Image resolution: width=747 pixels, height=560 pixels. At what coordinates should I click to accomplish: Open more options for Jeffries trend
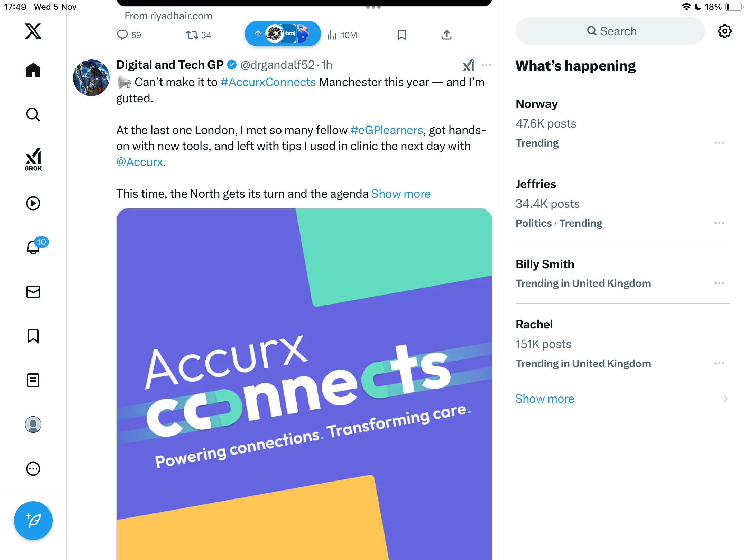[719, 223]
